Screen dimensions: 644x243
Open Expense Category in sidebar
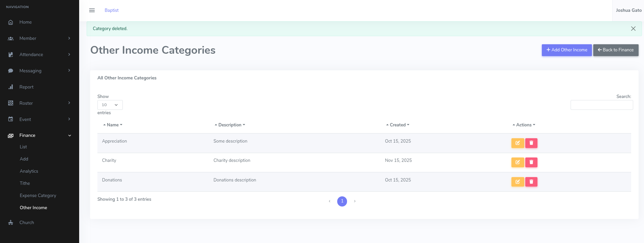point(38,196)
